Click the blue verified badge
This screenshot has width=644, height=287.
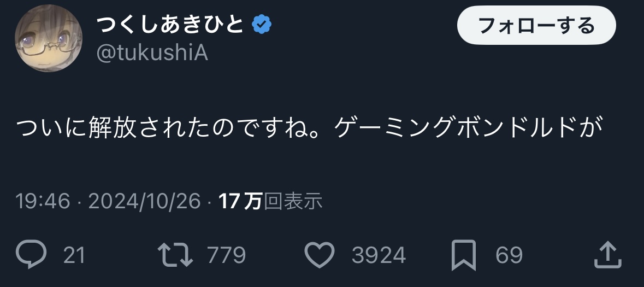pos(262,24)
